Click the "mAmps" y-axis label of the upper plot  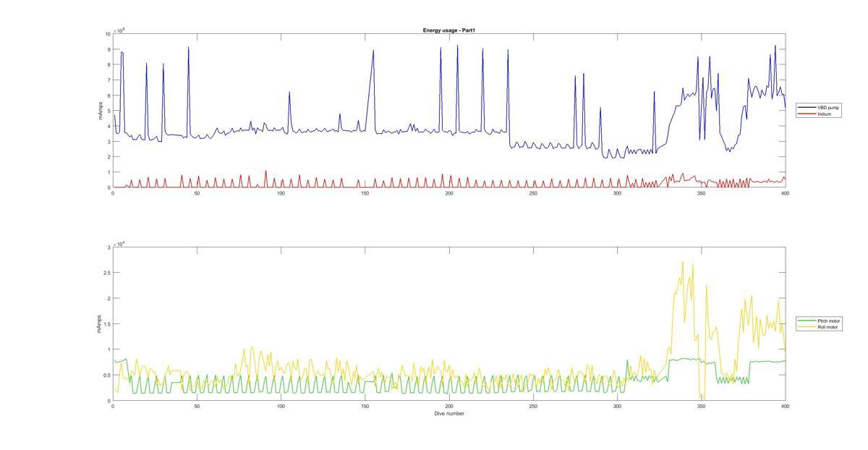pyautogui.click(x=101, y=111)
